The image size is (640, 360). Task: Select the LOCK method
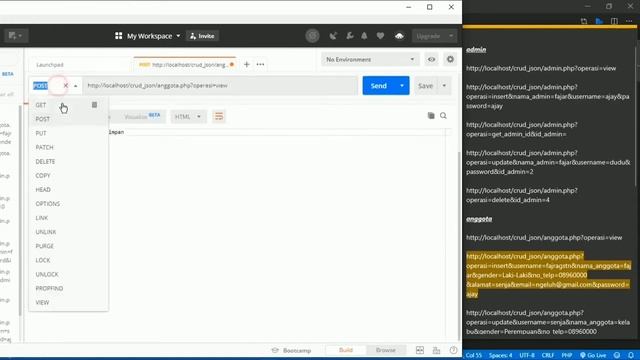pos(43,260)
